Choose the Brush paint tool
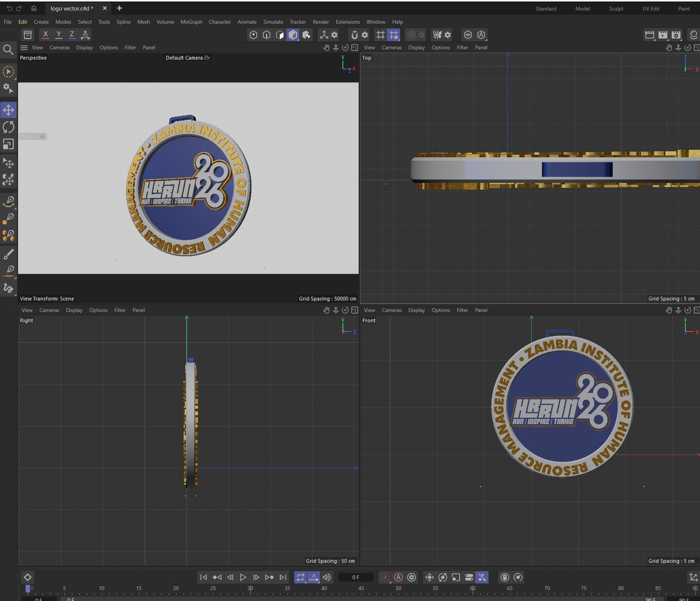 (8, 254)
